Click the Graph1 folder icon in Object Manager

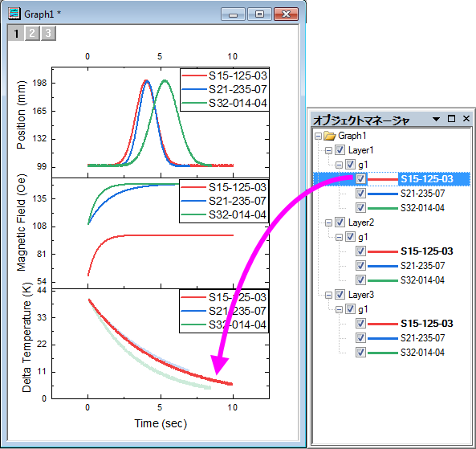click(329, 136)
